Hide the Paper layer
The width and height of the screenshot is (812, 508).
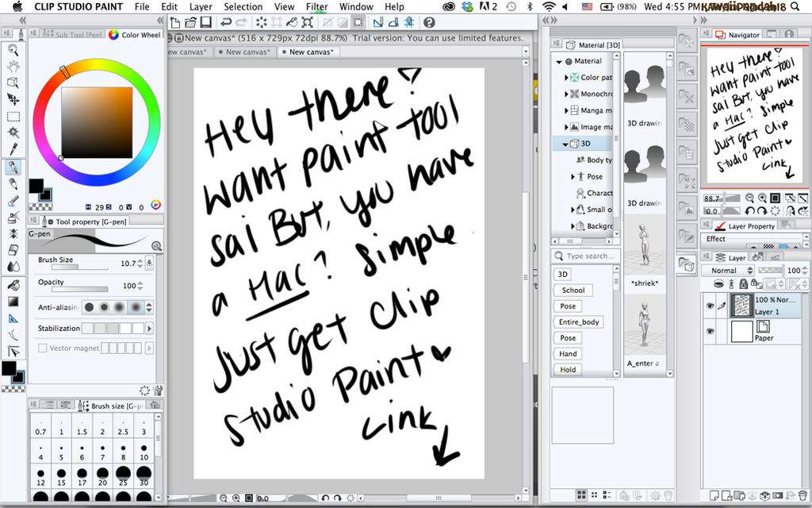pyautogui.click(x=710, y=331)
